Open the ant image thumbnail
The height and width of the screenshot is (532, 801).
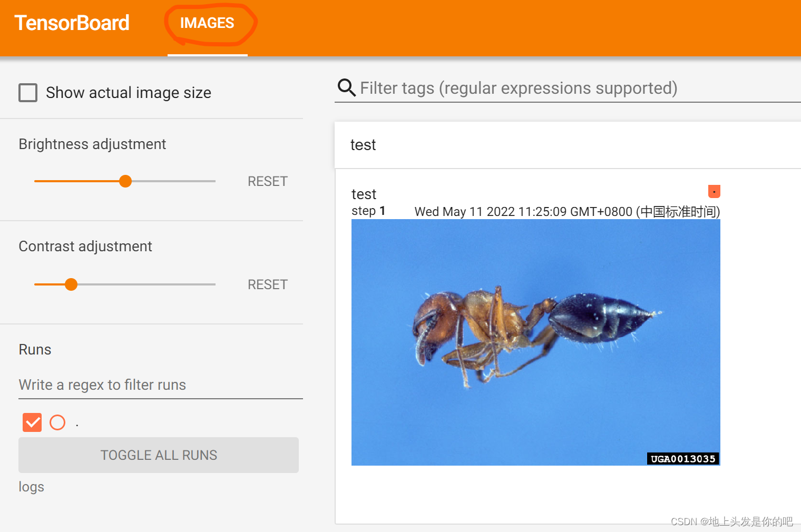(536, 342)
